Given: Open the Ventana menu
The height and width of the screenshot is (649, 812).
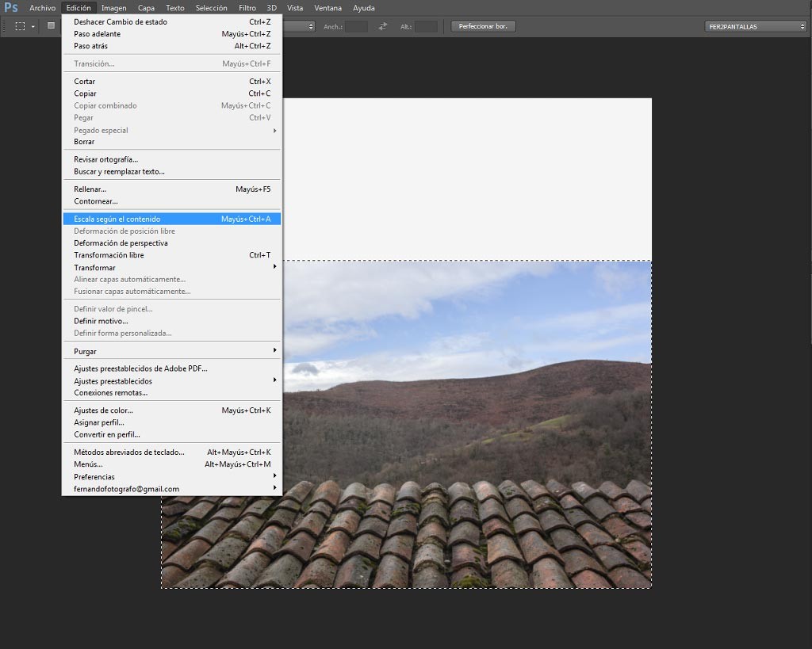Looking at the screenshot, I should [327, 8].
